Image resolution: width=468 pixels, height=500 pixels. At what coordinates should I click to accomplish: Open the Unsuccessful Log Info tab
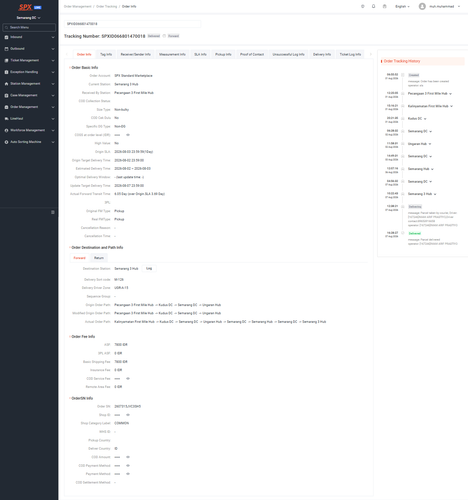(288, 54)
